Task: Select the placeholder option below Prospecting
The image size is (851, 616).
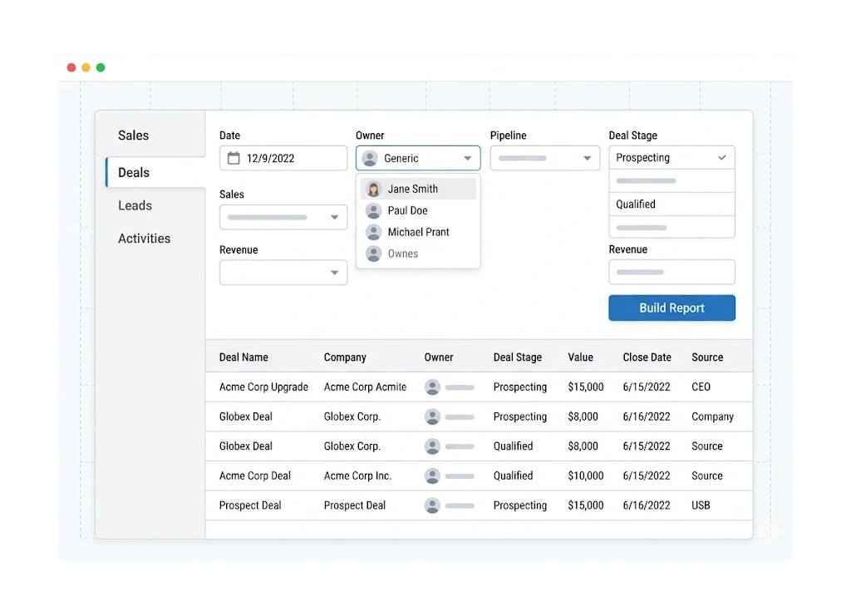Action: [x=671, y=180]
